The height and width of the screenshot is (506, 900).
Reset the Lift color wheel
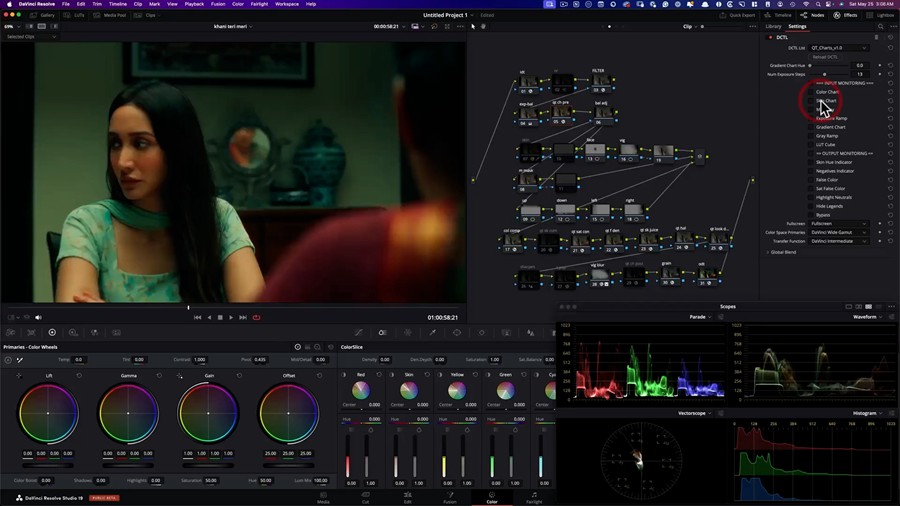click(80, 376)
